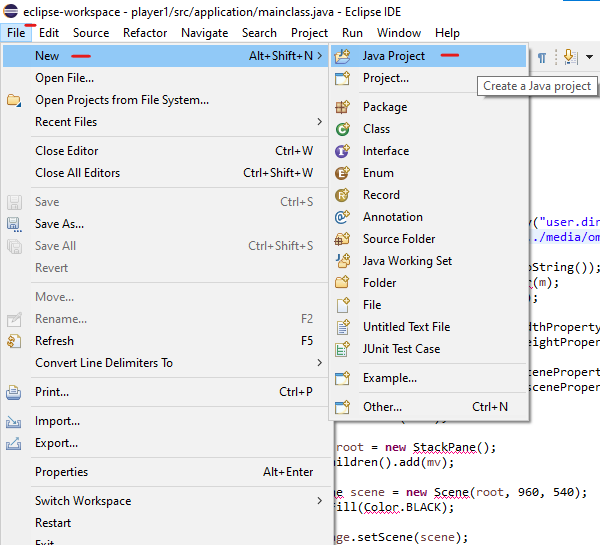Select Class from New submenu
600x545 pixels.
pyautogui.click(x=429, y=129)
